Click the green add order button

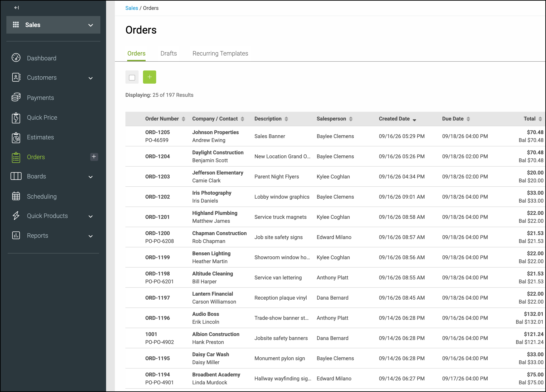point(150,77)
